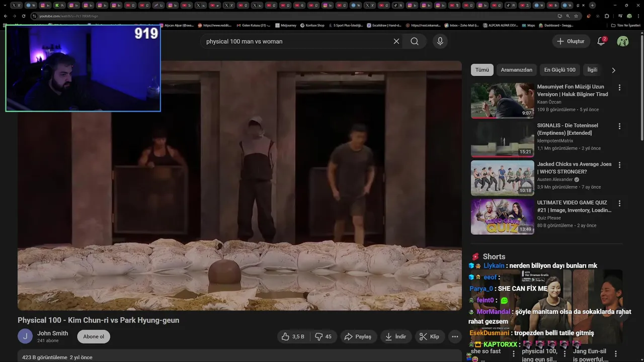Click install/cast icon in address bar

point(560,16)
